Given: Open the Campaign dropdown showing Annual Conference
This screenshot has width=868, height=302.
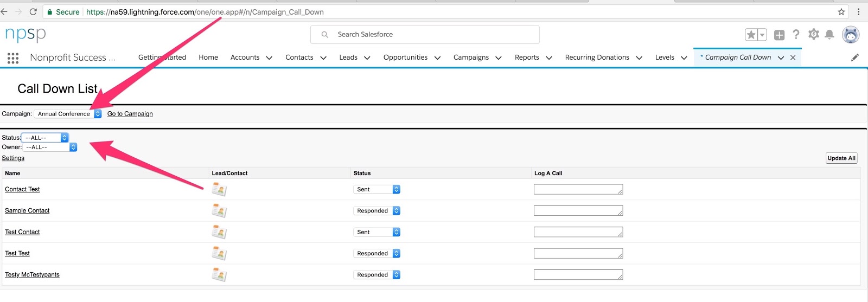Looking at the screenshot, I should 68,114.
